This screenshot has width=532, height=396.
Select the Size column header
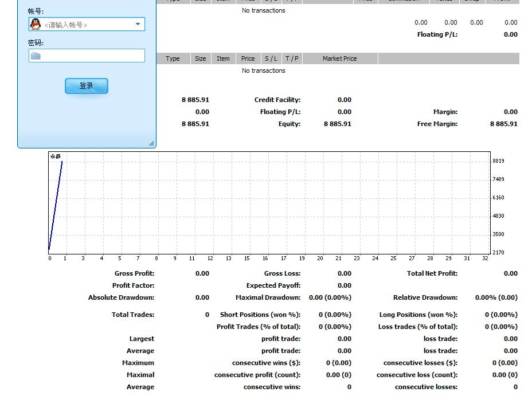pyautogui.click(x=200, y=58)
